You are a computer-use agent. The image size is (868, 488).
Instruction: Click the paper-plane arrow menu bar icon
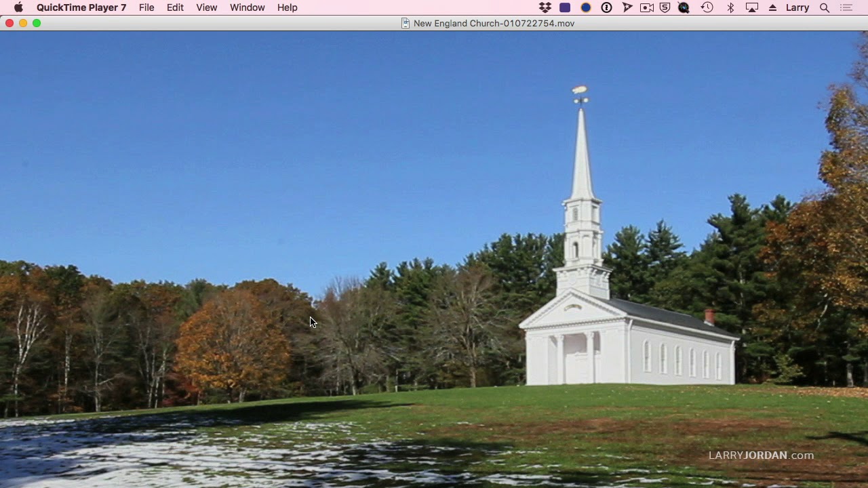click(x=627, y=7)
